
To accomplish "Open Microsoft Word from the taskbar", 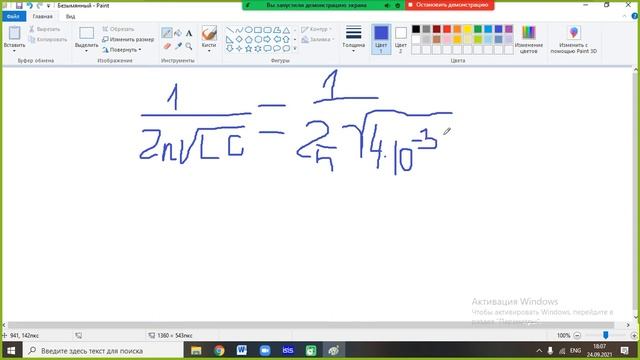I will [x=242, y=351].
